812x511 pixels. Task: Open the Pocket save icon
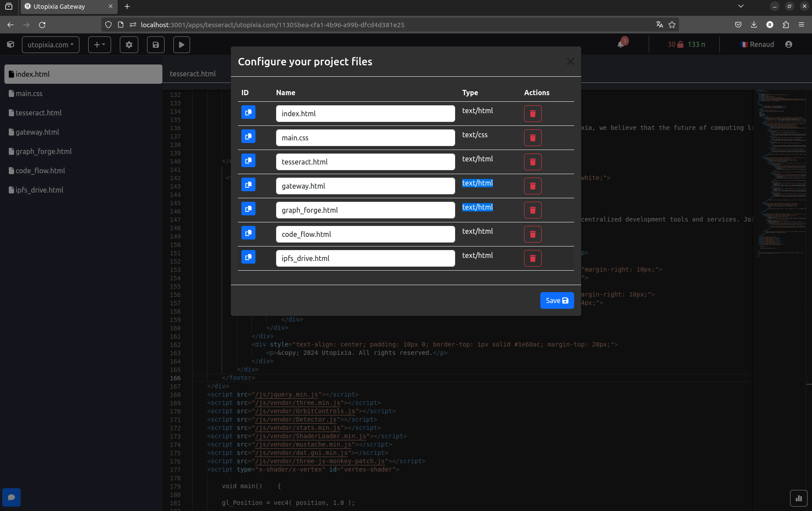coord(738,25)
